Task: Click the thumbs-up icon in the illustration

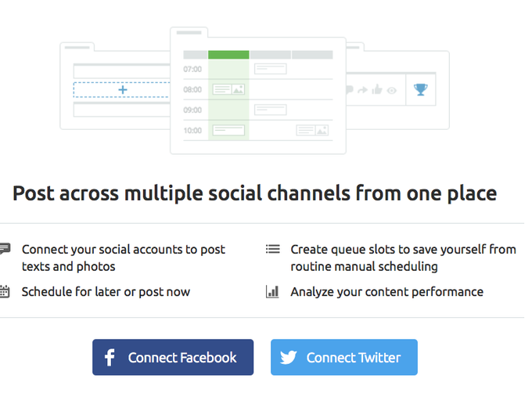Action: [x=377, y=90]
